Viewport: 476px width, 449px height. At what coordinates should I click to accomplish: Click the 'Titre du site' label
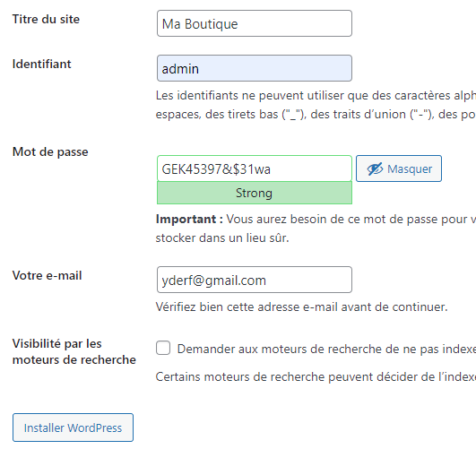(46, 19)
